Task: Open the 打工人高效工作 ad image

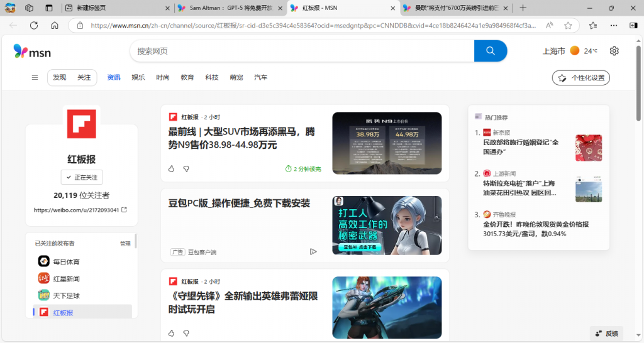Action: pyautogui.click(x=387, y=226)
